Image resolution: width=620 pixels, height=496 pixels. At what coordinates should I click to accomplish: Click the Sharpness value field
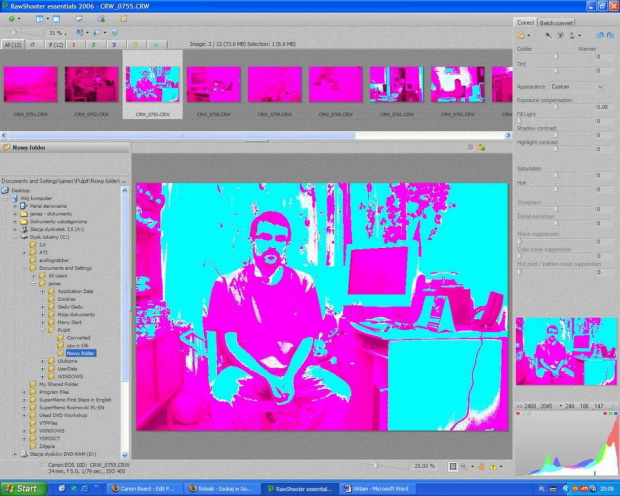point(604,209)
